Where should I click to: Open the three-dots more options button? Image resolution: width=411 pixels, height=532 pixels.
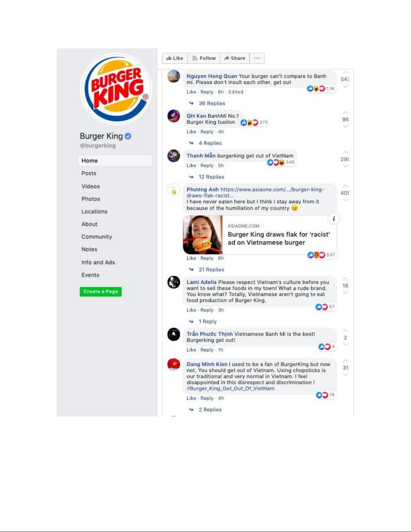pos(257,58)
